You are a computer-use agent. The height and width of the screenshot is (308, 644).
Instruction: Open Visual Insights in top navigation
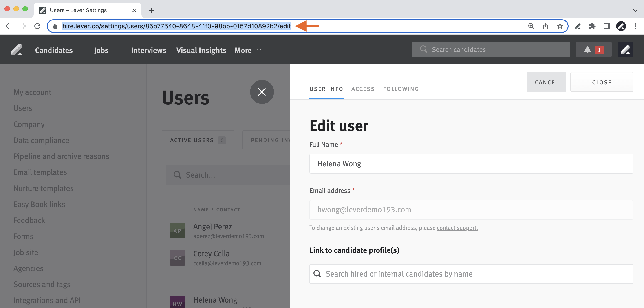pyautogui.click(x=201, y=50)
